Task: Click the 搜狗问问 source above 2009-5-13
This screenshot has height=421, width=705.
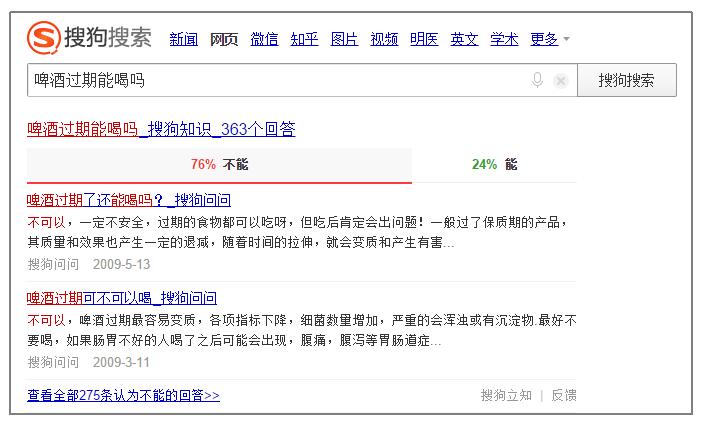Action: click(53, 264)
